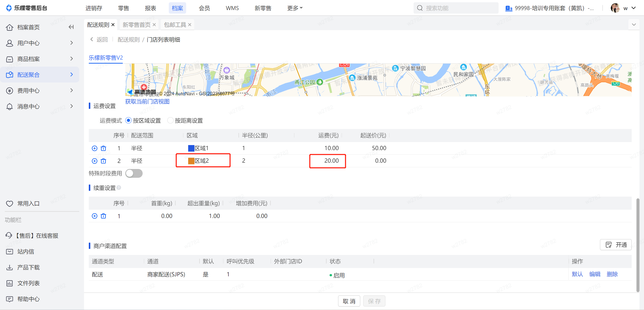The height and width of the screenshot is (310, 644).
Task: Click the user avatar picture
Action: pyautogui.click(x=615, y=8)
